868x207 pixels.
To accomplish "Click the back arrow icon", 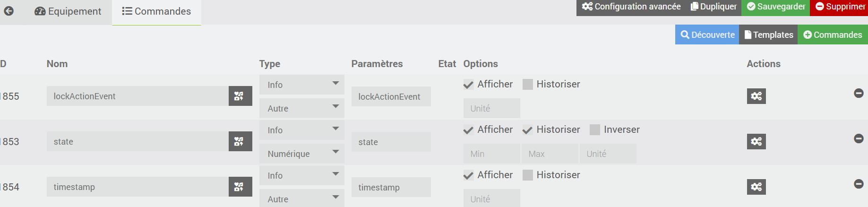I will [x=9, y=11].
